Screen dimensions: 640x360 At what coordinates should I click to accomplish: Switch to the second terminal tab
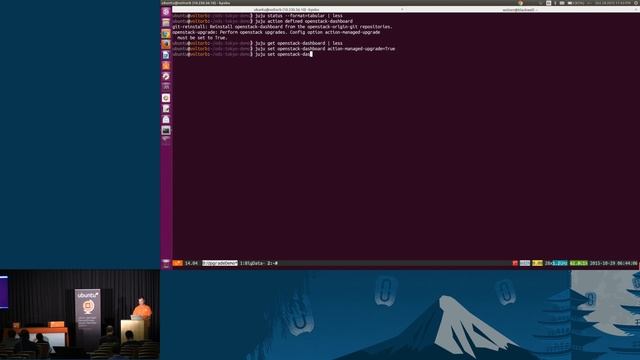[x=520, y=9]
